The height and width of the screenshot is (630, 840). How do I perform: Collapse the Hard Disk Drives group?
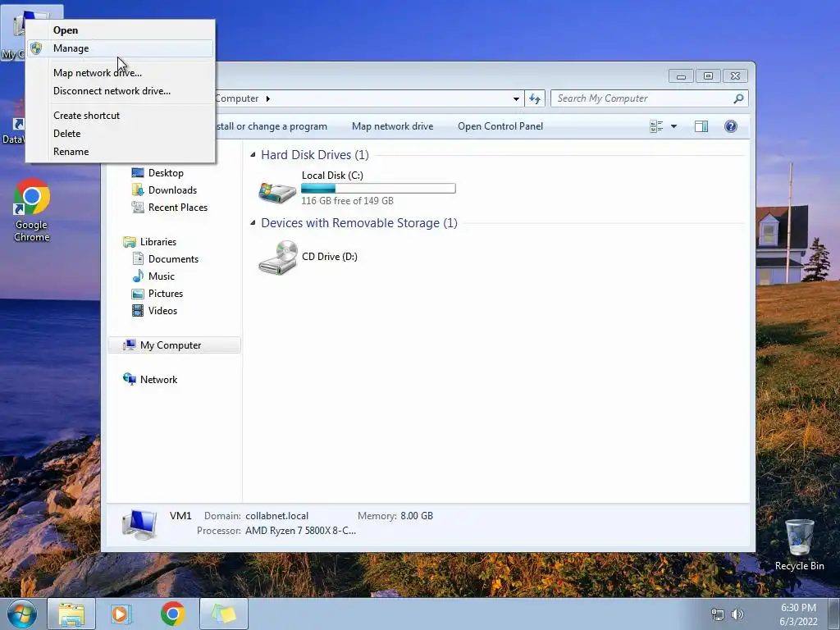(253, 155)
